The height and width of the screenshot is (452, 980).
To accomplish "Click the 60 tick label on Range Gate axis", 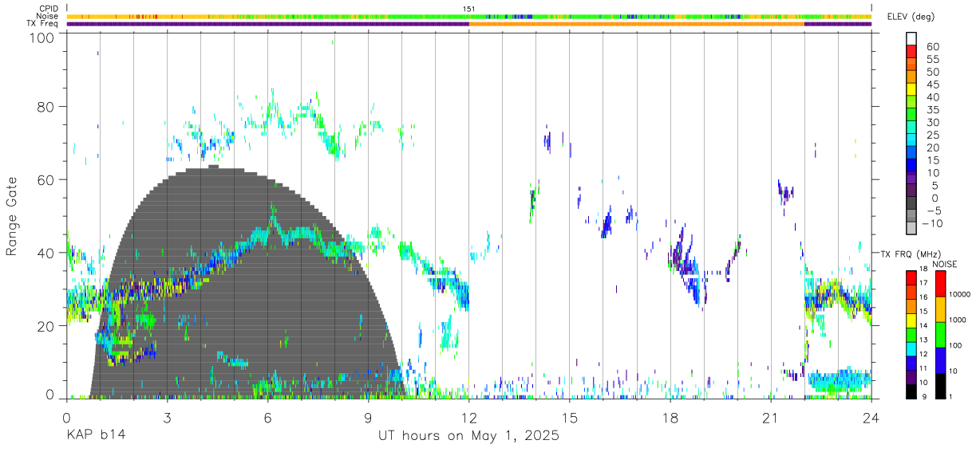I will pyautogui.click(x=46, y=180).
